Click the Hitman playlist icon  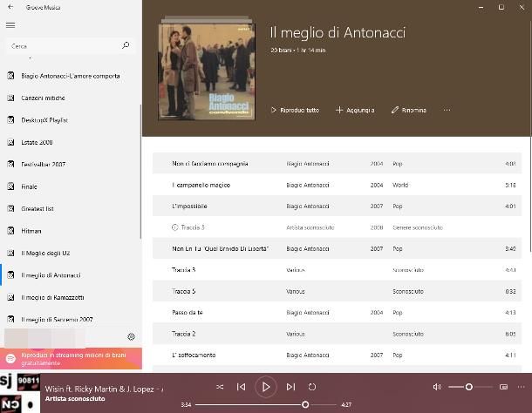(10, 231)
